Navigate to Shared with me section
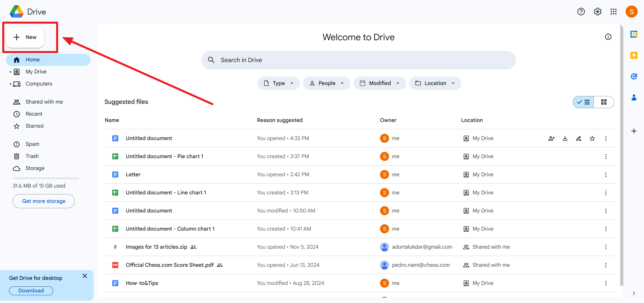 pyautogui.click(x=44, y=101)
